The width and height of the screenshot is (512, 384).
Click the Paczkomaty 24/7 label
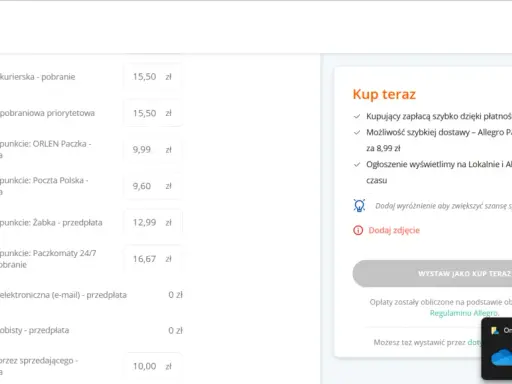(x=48, y=259)
